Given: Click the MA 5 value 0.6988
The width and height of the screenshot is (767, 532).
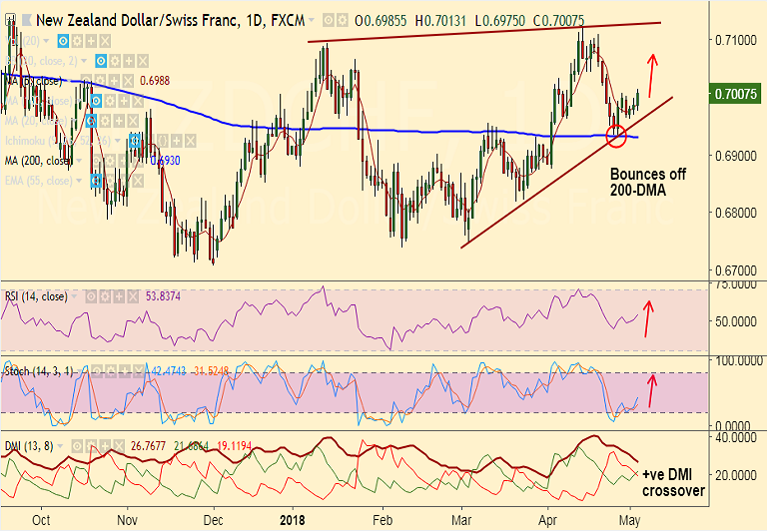Looking at the screenshot, I should coord(155,81).
